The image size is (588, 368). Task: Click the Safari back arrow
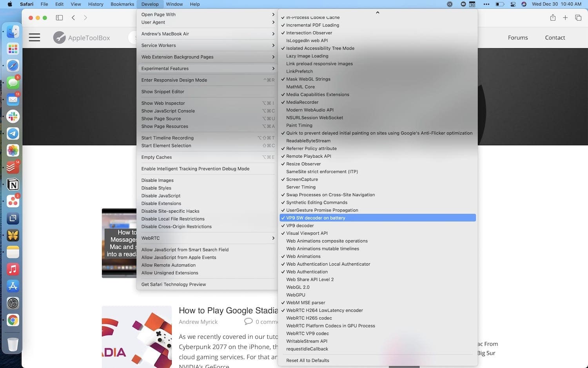73,18
